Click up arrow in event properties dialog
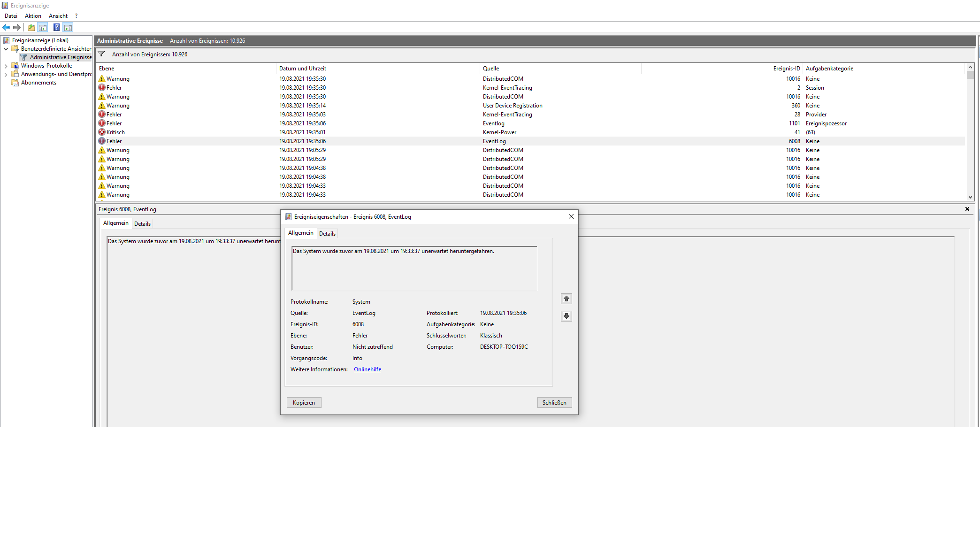The image size is (980, 552). tap(567, 299)
